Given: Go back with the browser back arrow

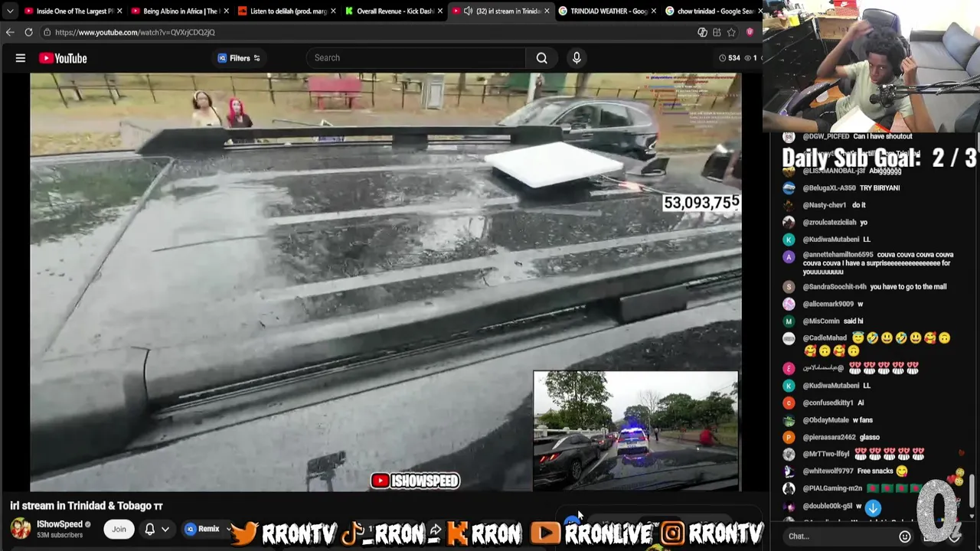Looking at the screenshot, I should click(10, 32).
